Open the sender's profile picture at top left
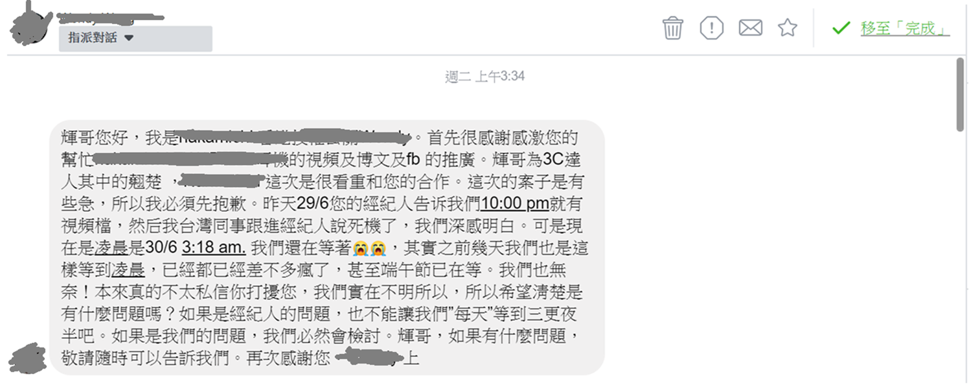This screenshot has width=980, height=385. coord(28,24)
